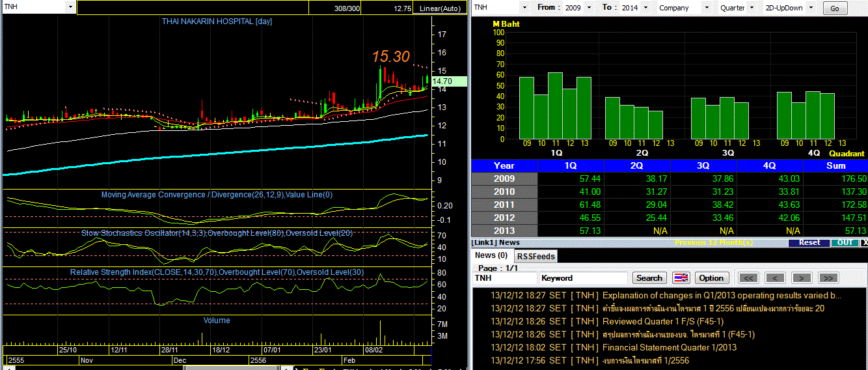Click the 3Q column header

click(x=703, y=165)
